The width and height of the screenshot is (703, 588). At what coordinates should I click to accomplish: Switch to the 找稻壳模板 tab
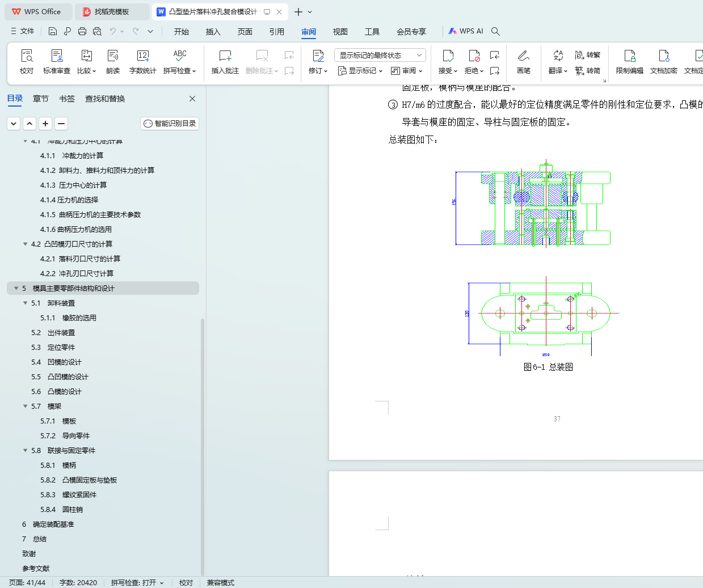pos(112,11)
